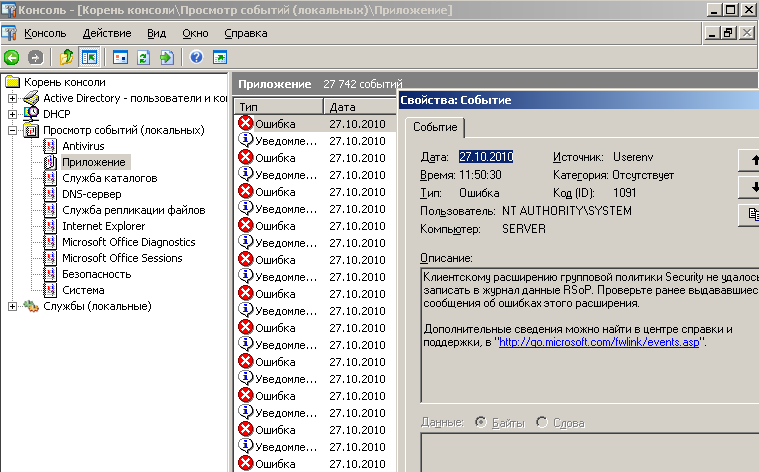
Task: Select the Событие tab in properties dialog
Action: [x=435, y=127]
